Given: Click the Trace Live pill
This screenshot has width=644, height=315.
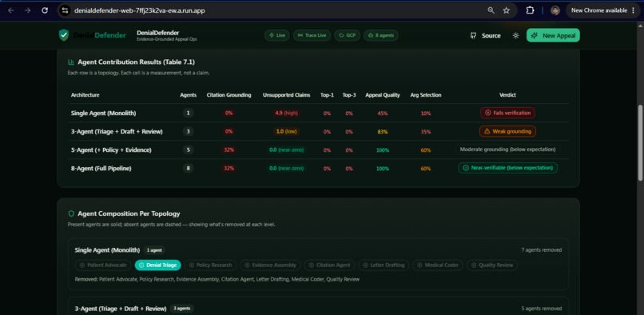Looking at the screenshot, I should (x=312, y=35).
